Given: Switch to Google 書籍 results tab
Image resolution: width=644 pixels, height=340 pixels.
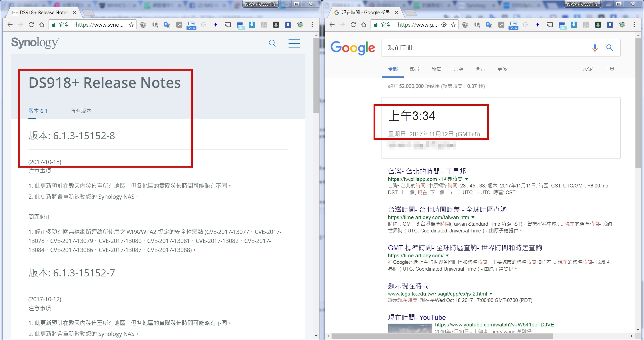Looking at the screenshot, I should (458, 69).
